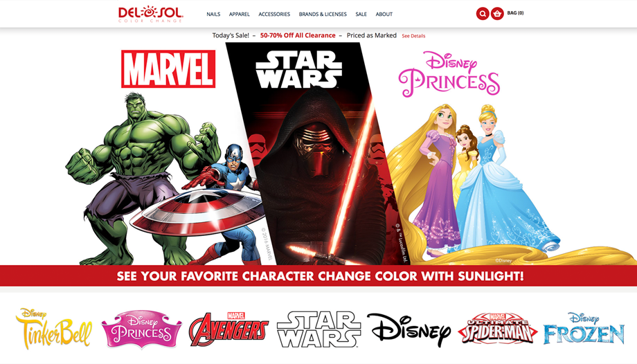This screenshot has height=364, width=637.
Task: Open the Ultimate Spider-Man brand logo
Action: click(498, 329)
